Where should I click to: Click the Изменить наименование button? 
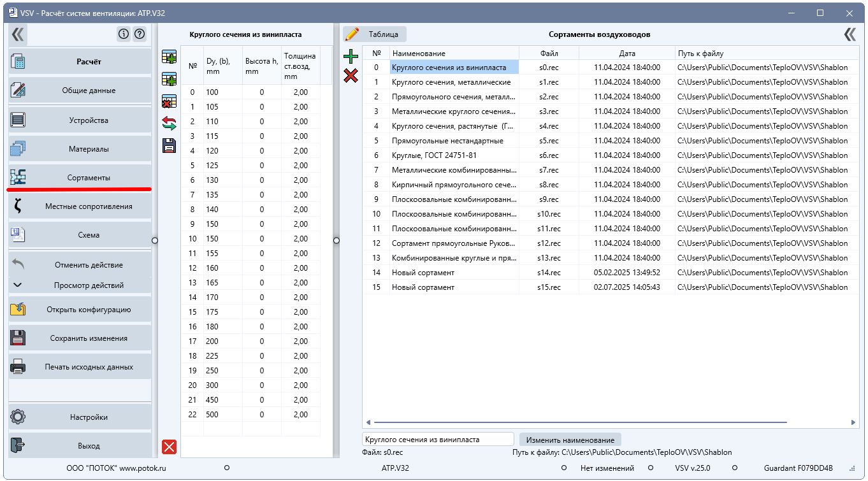click(570, 440)
